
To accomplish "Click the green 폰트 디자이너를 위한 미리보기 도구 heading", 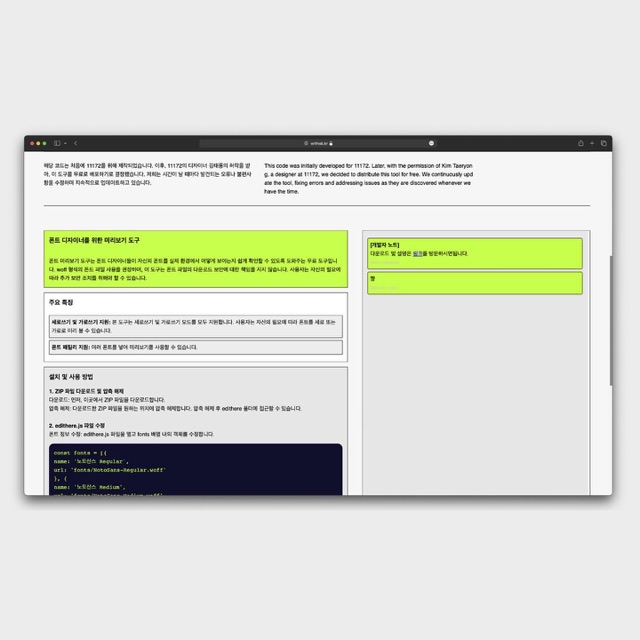I will [94, 240].
